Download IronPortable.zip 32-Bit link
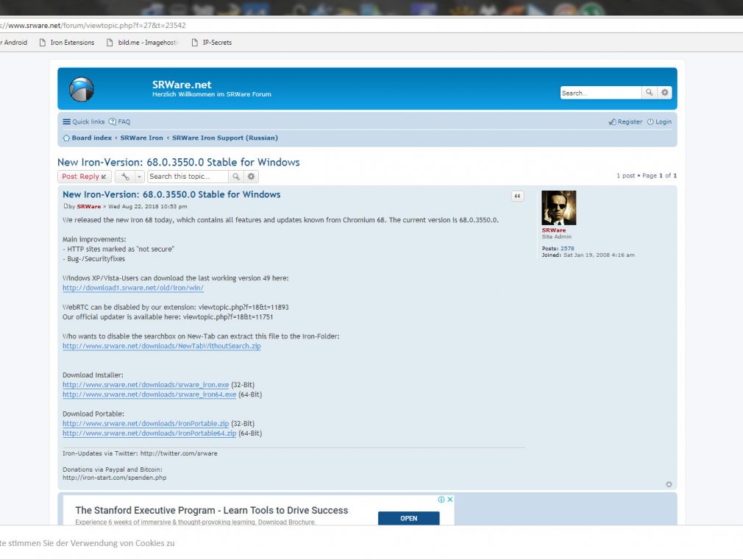The height and width of the screenshot is (560, 743). (x=146, y=424)
